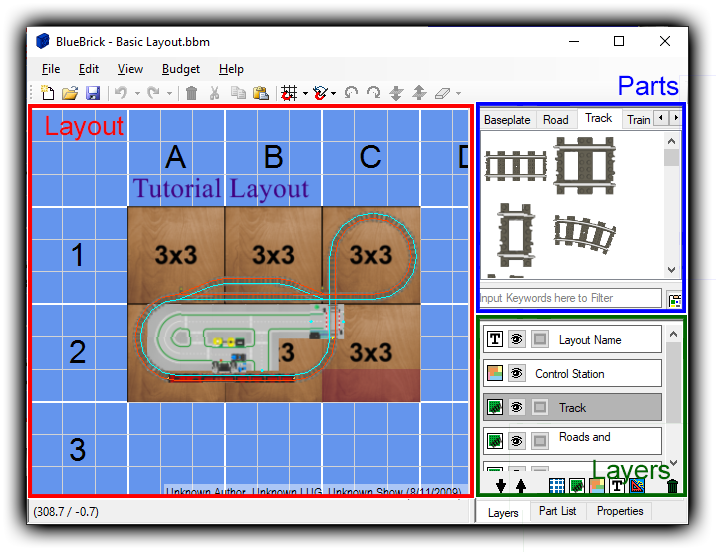This screenshot has height=552, width=716.
Task: Click the redo arrow in the toolbar
Action: point(153,93)
